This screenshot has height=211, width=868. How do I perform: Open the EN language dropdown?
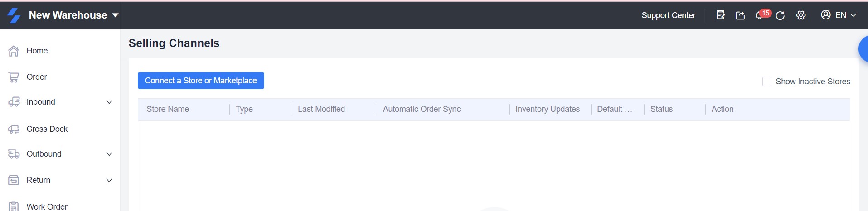coord(846,15)
